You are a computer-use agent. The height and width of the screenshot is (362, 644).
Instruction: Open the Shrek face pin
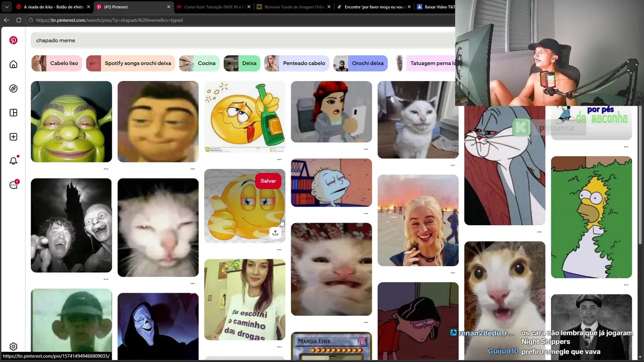71,122
